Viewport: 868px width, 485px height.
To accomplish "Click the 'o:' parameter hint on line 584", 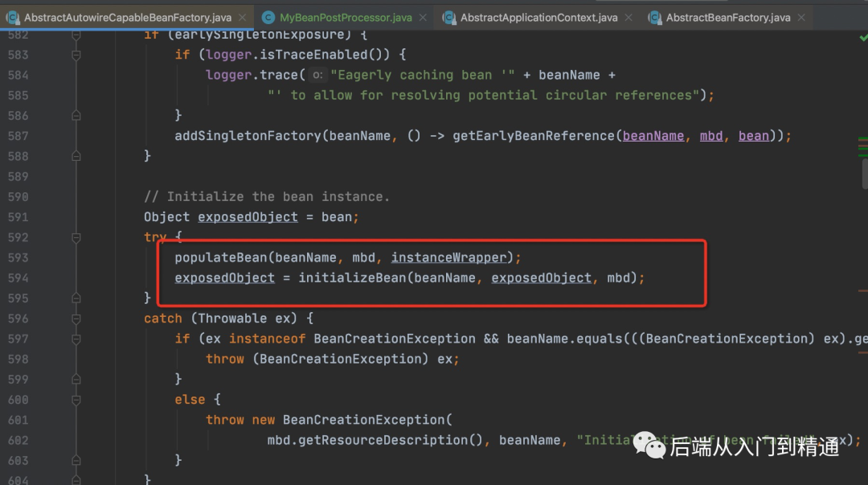I will click(317, 75).
